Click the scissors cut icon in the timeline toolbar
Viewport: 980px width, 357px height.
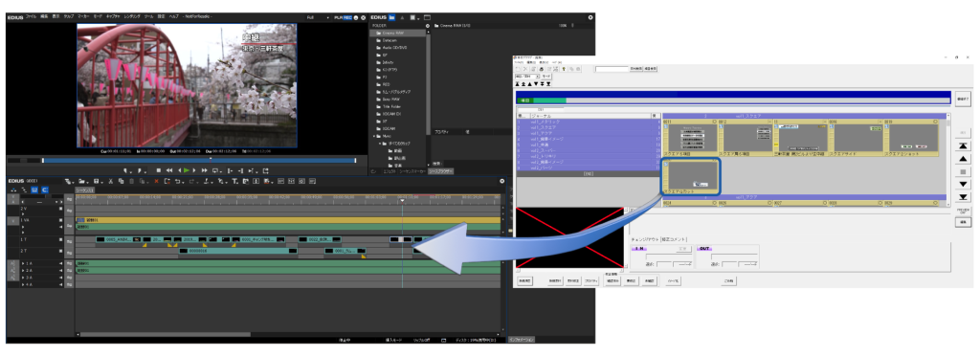(111, 181)
